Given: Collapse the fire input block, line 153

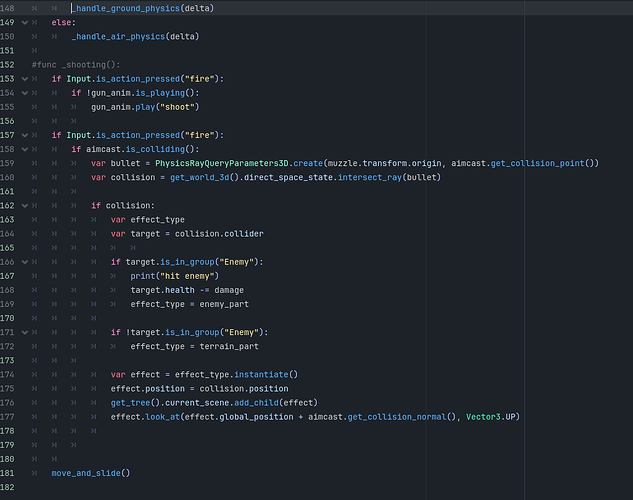Looking at the screenshot, I should [x=25, y=79].
